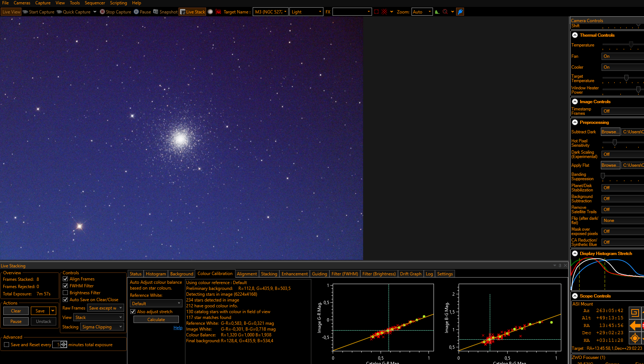This screenshot has width=644, height=364.
Task: Click the blue highlighted icon at toolbar end
Action: pyautogui.click(x=460, y=12)
